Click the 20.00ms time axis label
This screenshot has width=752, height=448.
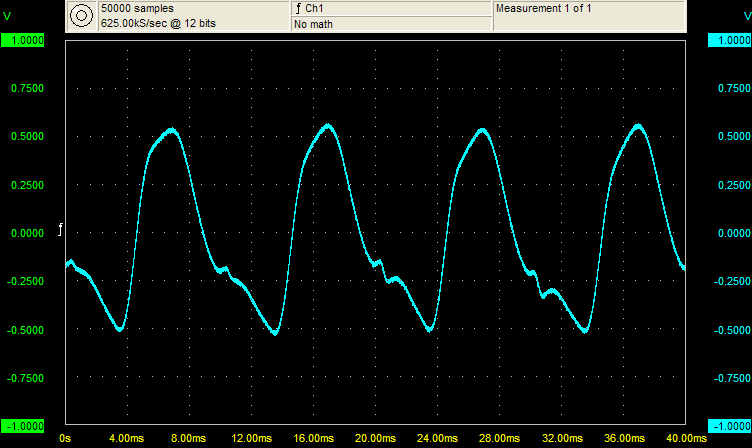[376, 438]
